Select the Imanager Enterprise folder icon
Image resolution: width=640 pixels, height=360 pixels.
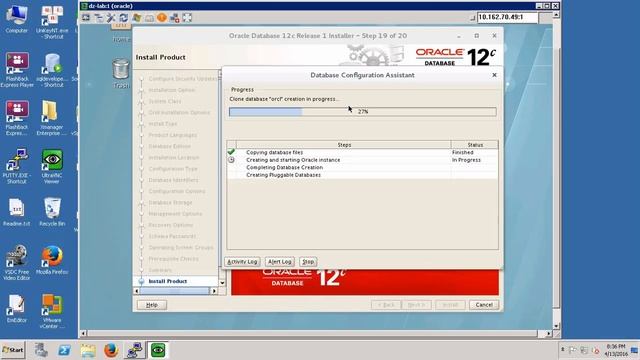52,118
